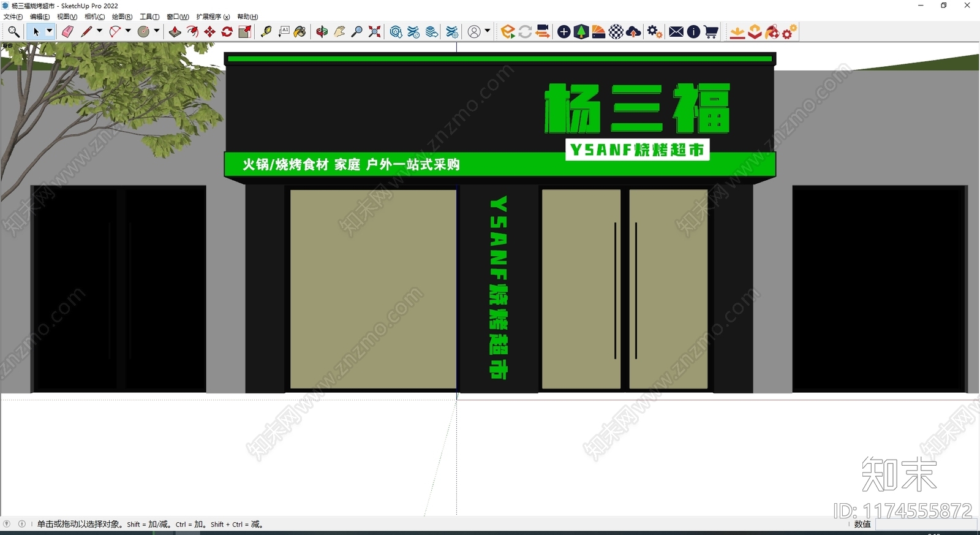Image resolution: width=980 pixels, height=535 pixels.
Task: Open the 3D Warehouse icon
Action: (396, 32)
